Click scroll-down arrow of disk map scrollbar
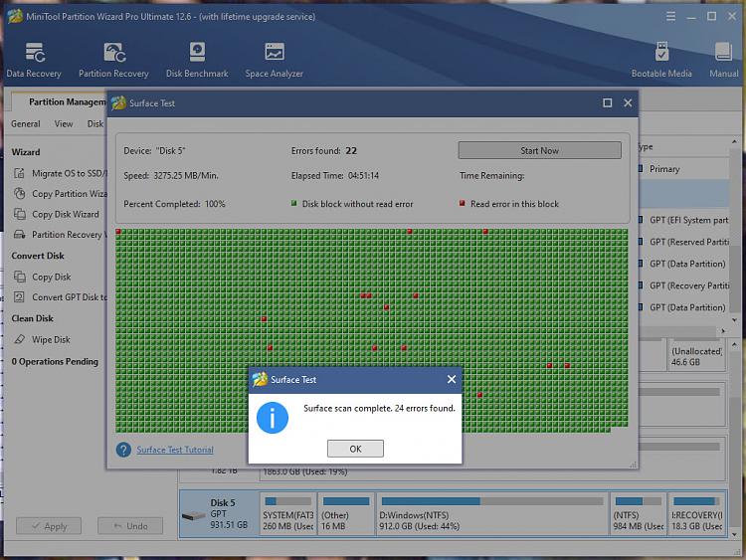This screenshot has width=746, height=560. click(735, 534)
